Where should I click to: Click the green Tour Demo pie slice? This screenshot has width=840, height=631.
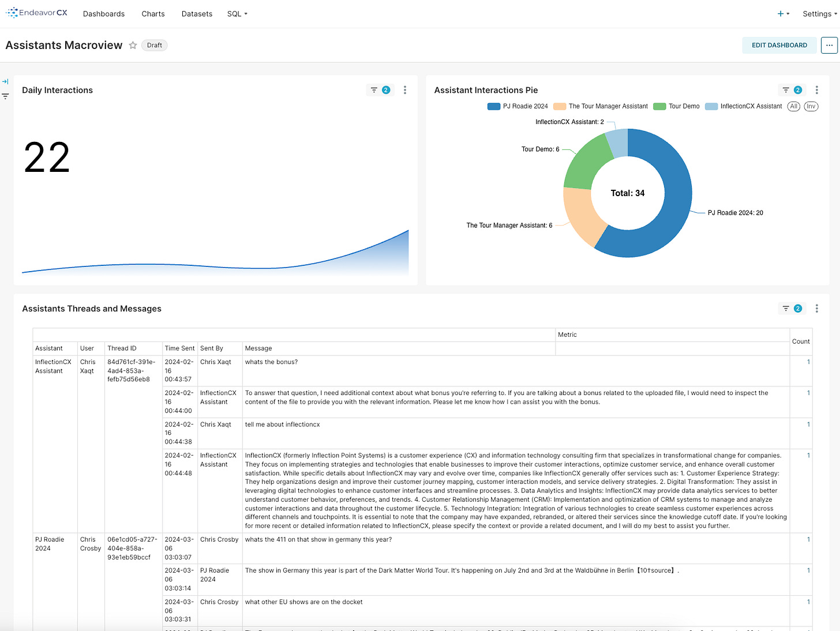tap(588, 163)
